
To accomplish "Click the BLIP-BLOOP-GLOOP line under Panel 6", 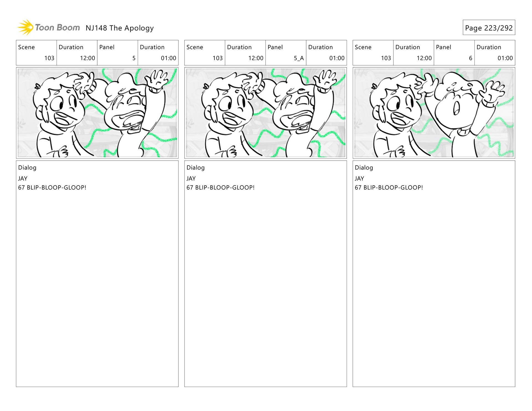I will (389, 187).
